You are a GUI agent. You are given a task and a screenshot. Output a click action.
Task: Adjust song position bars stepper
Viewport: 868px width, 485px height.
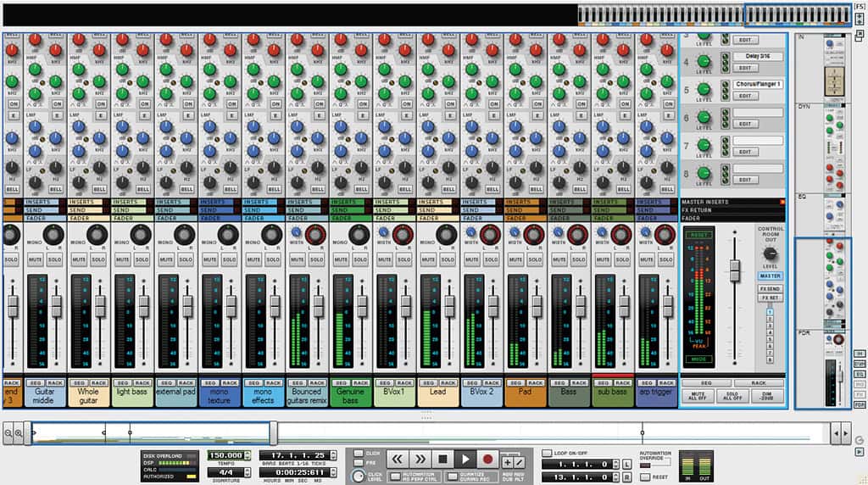(333, 455)
